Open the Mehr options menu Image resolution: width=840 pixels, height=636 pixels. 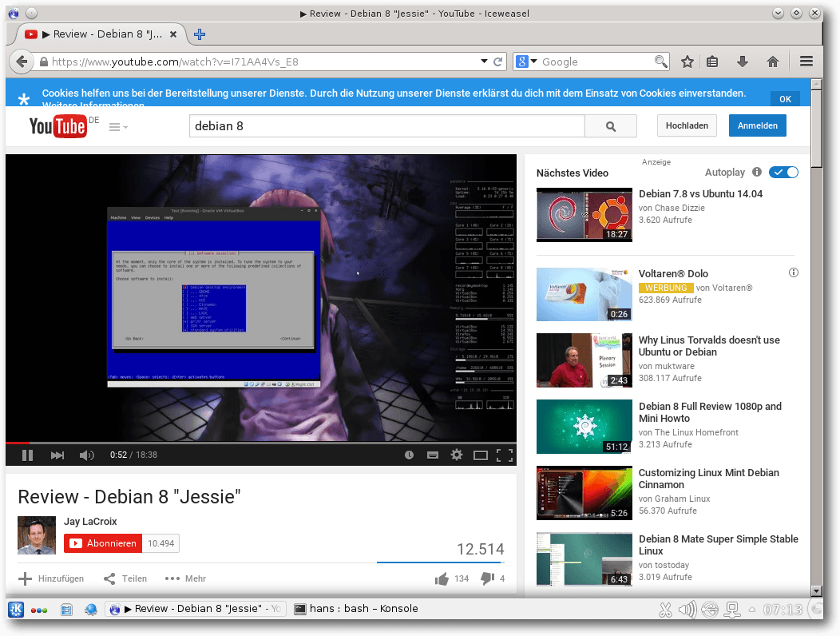click(x=185, y=578)
